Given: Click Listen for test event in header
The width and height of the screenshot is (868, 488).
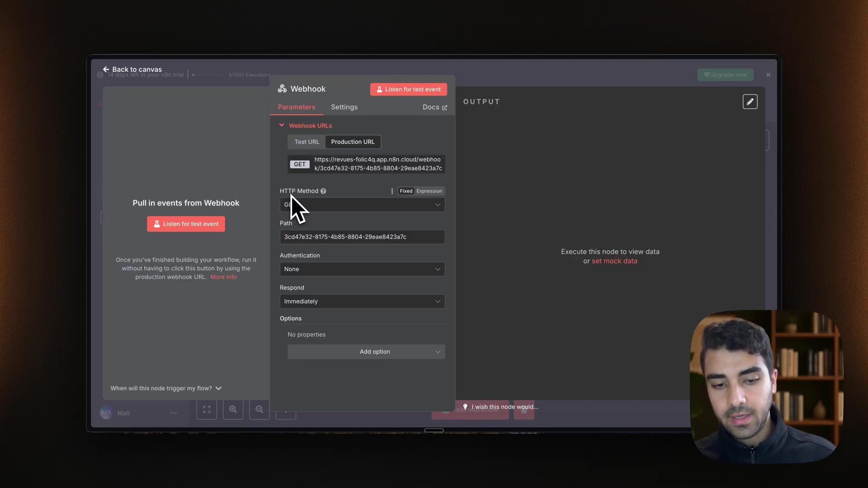Looking at the screenshot, I should click(x=408, y=89).
